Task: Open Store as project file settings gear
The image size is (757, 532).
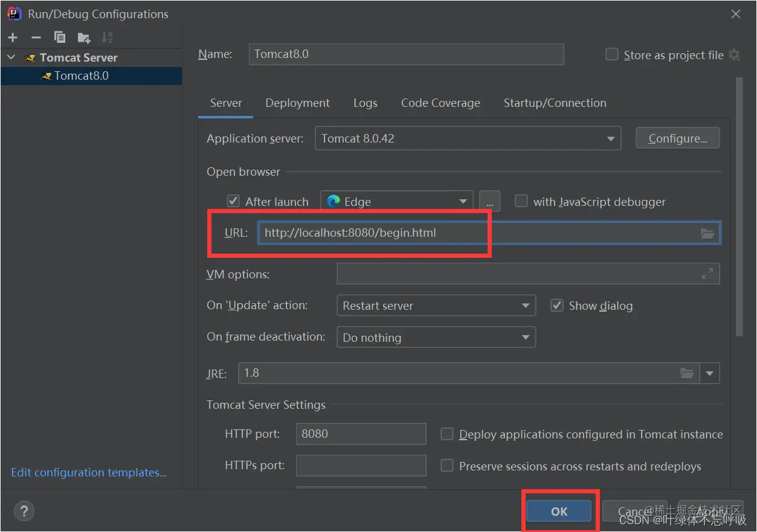Action: [x=735, y=55]
